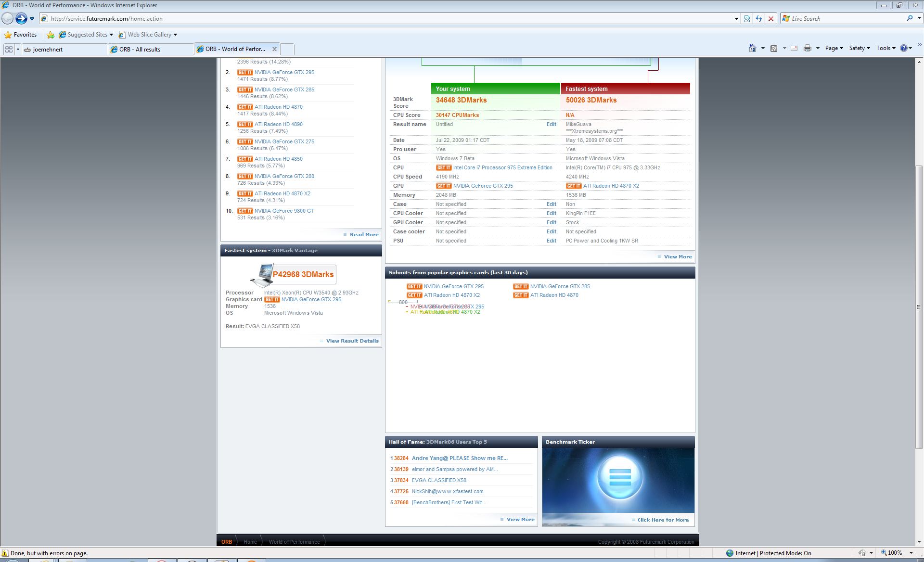Open Suggested Sites dropdown
The image size is (924, 562).
[86, 35]
